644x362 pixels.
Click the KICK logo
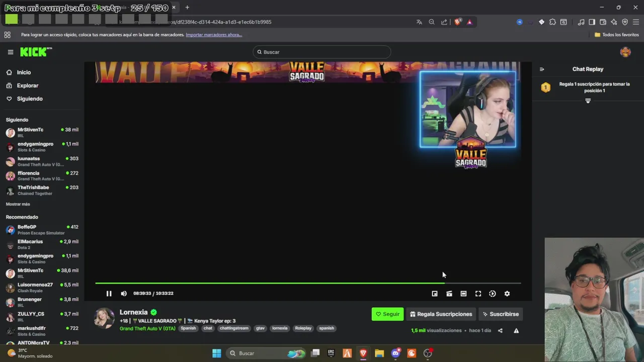click(36, 52)
